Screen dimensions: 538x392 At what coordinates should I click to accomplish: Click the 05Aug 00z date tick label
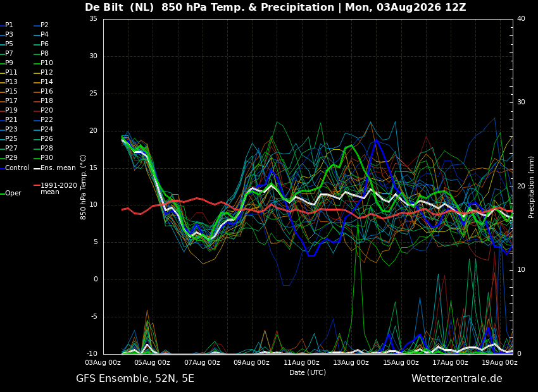[152, 362]
